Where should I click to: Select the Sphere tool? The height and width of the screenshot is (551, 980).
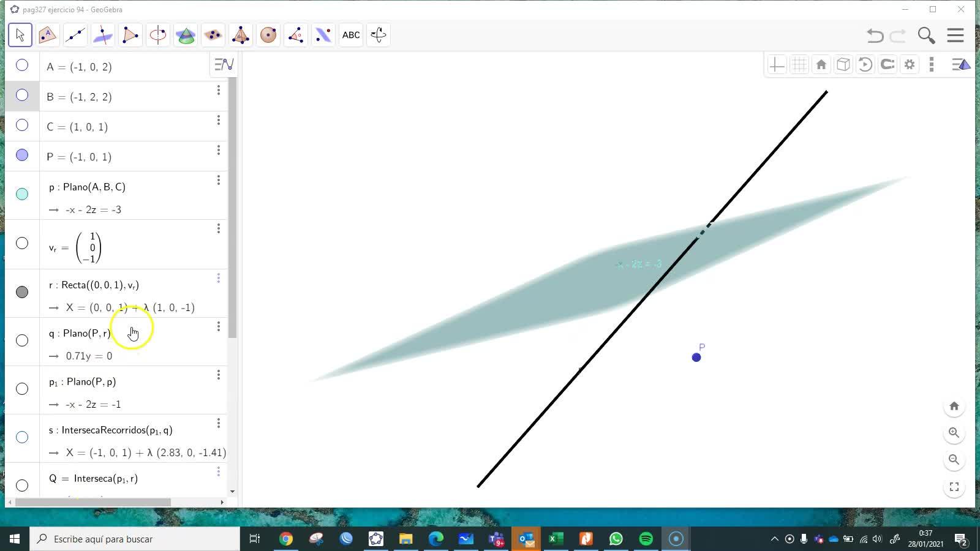click(268, 35)
